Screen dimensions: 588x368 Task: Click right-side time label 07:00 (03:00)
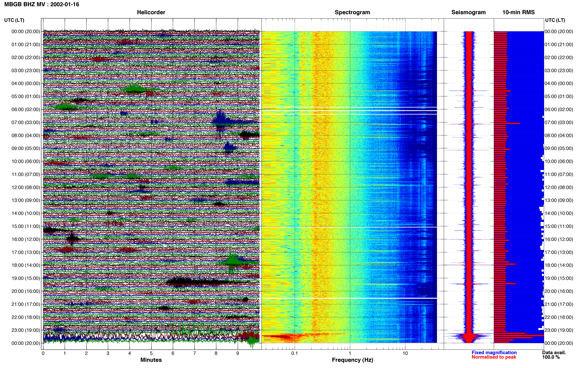pyautogui.click(x=559, y=122)
